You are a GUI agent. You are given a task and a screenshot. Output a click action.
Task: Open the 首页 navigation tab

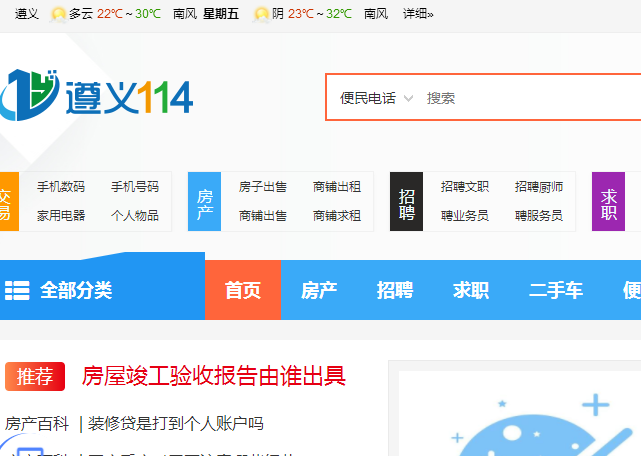click(x=243, y=290)
